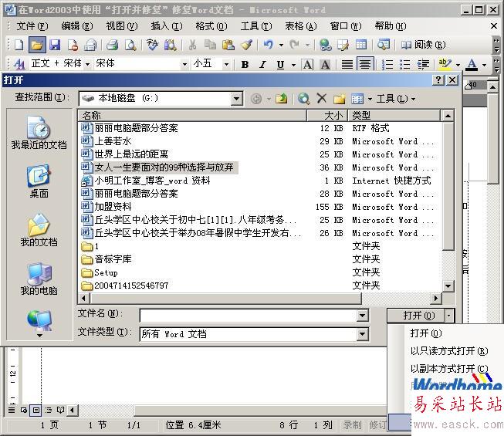
Task: Toggle Bold formatting
Action: tap(245, 65)
